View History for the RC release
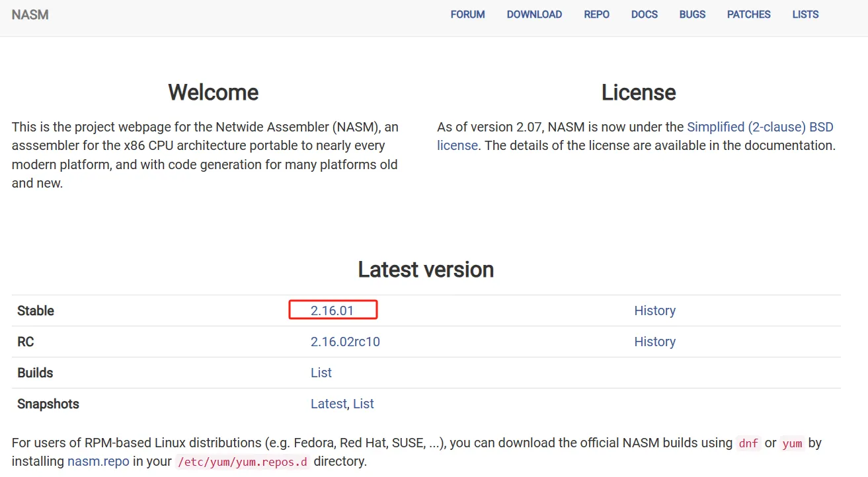Viewport: 868px width, 477px height. [654, 342]
